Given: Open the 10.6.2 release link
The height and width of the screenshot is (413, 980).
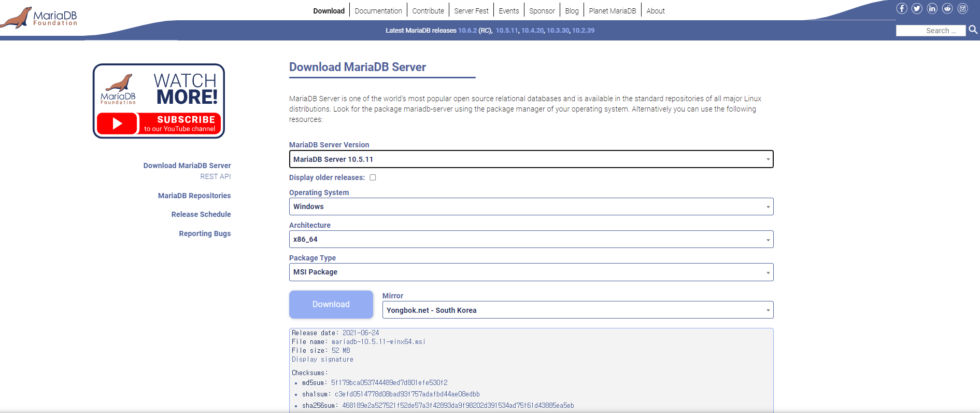Looking at the screenshot, I should (467, 31).
